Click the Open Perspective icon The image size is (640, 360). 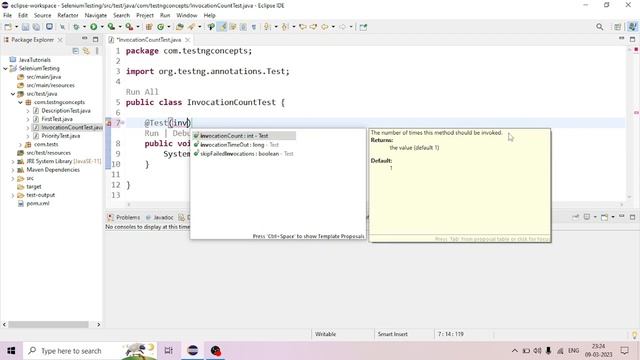click(x=618, y=27)
